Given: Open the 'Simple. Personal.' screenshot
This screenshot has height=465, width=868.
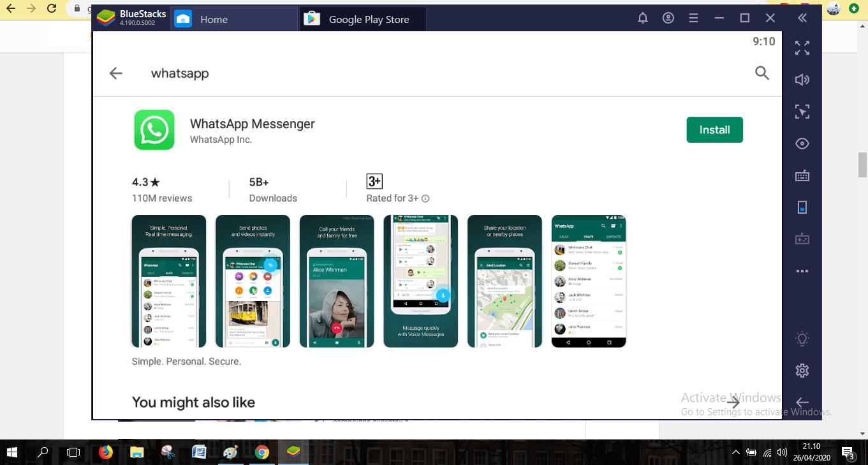Looking at the screenshot, I should [169, 281].
